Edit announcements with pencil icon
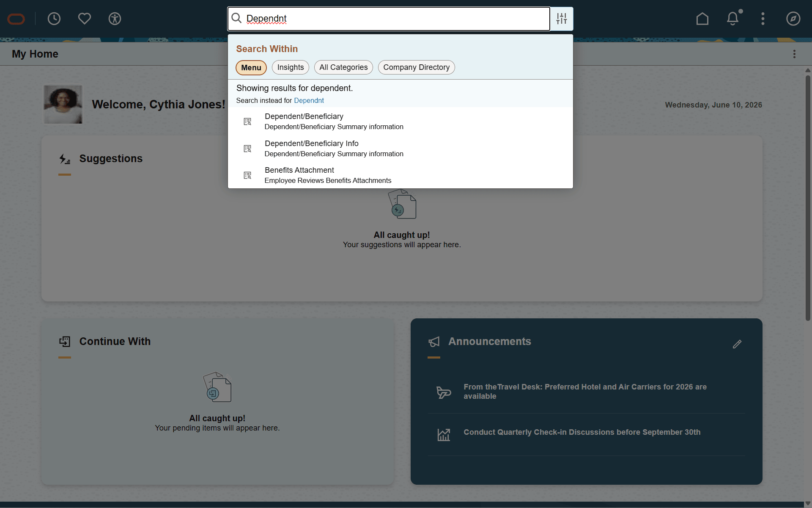Screen dimensions: 812x508 point(737,344)
